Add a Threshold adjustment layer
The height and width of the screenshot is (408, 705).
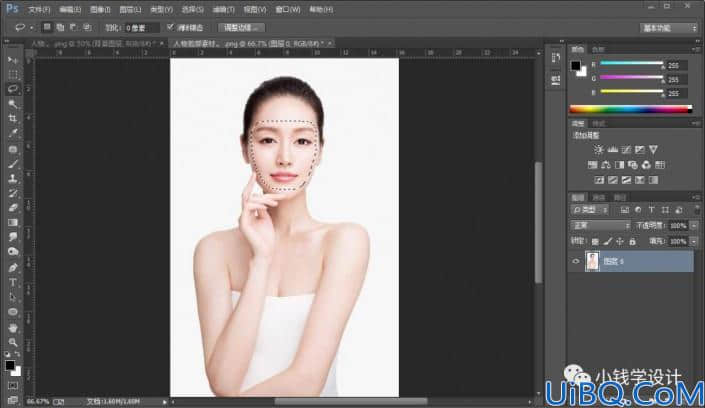pos(626,180)
